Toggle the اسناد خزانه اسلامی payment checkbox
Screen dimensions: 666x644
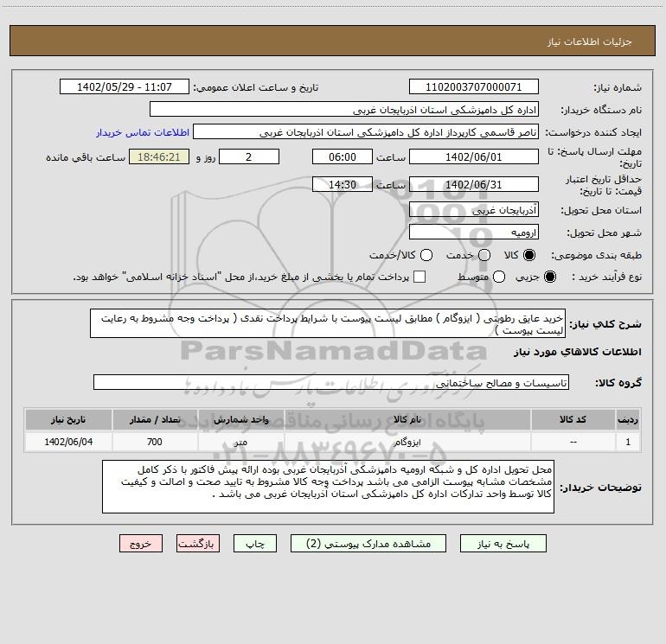(x=419, y=277)
